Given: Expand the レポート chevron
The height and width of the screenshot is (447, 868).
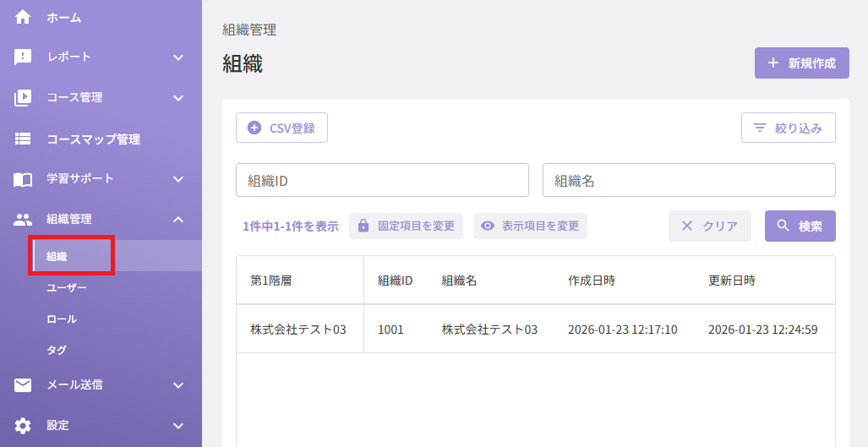Looking at the screenshot, I should click(x=178, y=57).
